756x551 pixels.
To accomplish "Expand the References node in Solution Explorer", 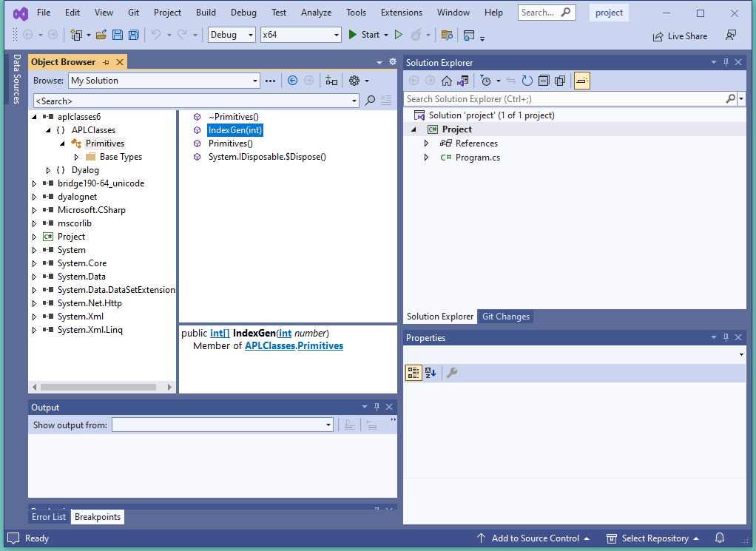I will click(x=426, y=143).
